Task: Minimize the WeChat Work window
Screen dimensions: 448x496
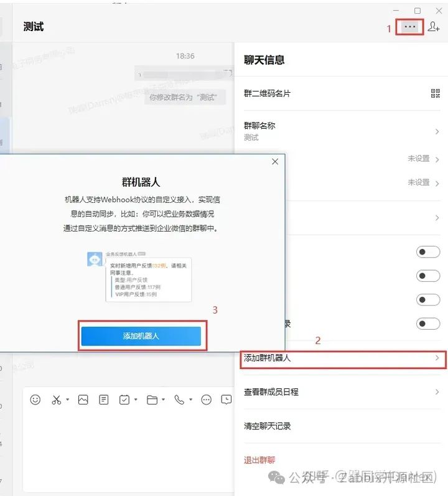Action: pos(396,11)
